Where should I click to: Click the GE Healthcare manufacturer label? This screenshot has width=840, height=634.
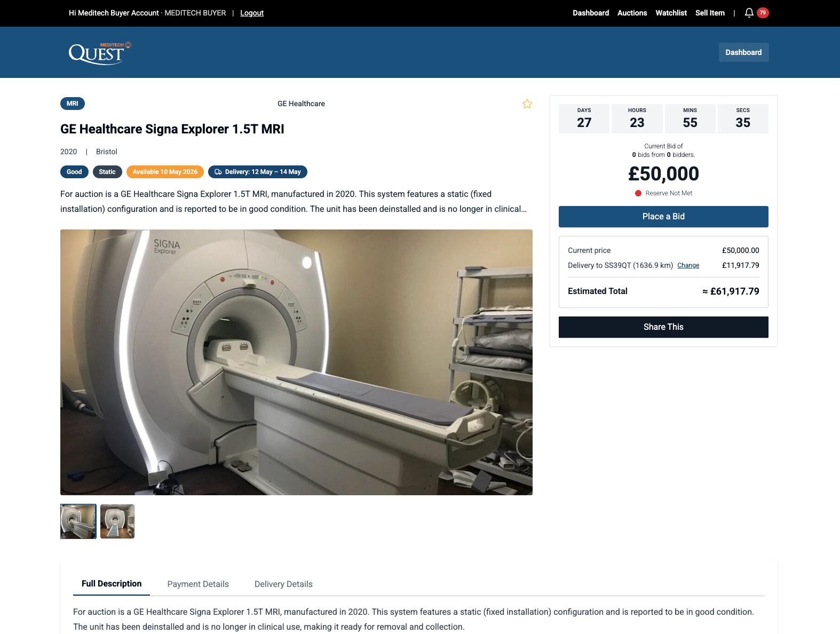(301, 104)
